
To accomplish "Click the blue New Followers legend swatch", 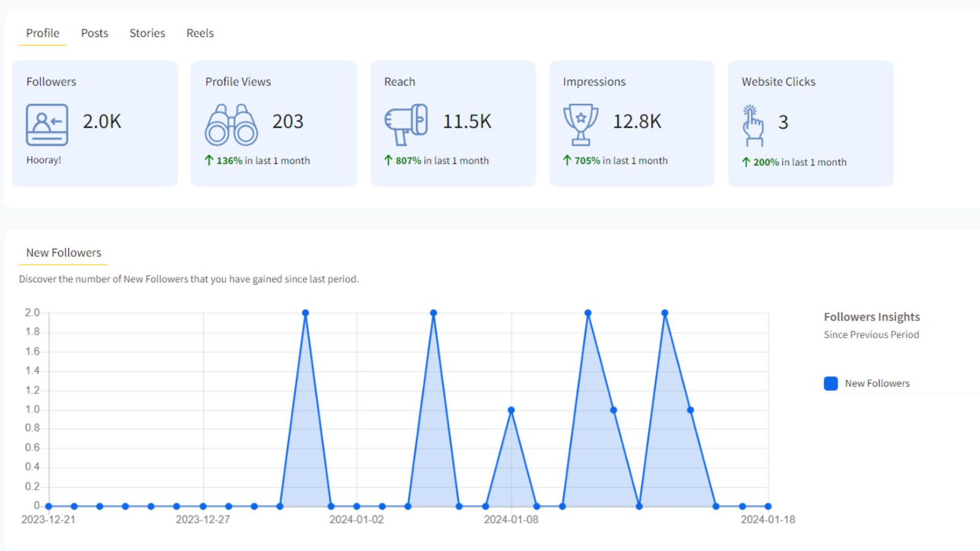I will pyautogui.click(x=831, y=383).
